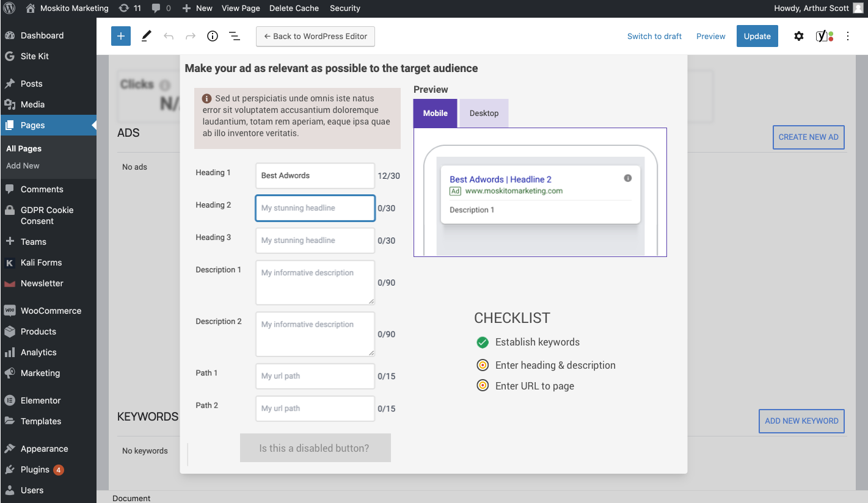Click the Enter heading & description target icon
The width and height of the screenshot is (868, 503).
click(x=483, y=365)
